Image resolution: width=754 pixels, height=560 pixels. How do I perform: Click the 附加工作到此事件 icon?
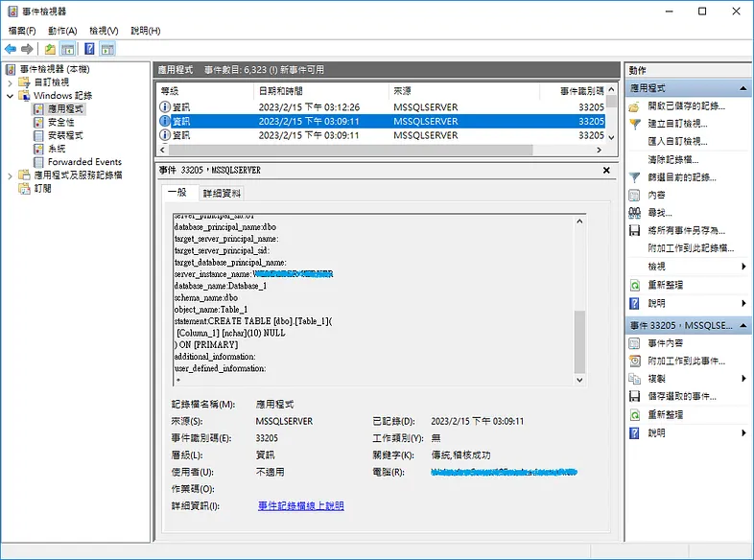[x=635, y=361]
